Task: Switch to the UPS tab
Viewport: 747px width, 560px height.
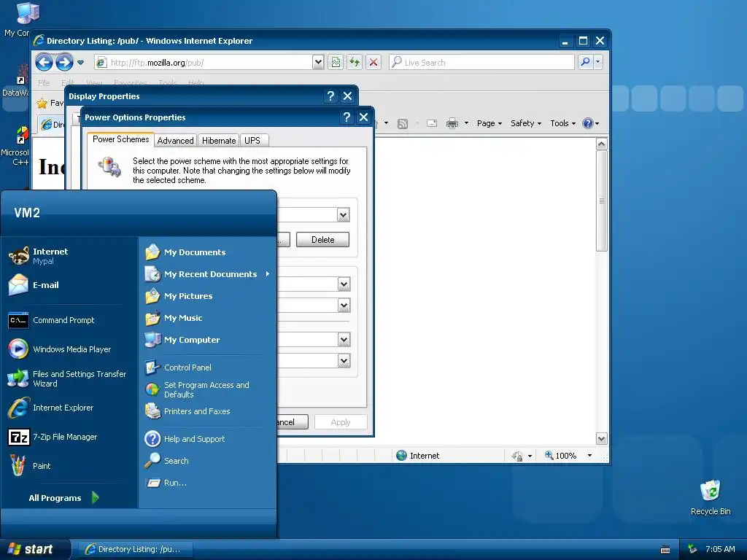Action: pos(252,141)
